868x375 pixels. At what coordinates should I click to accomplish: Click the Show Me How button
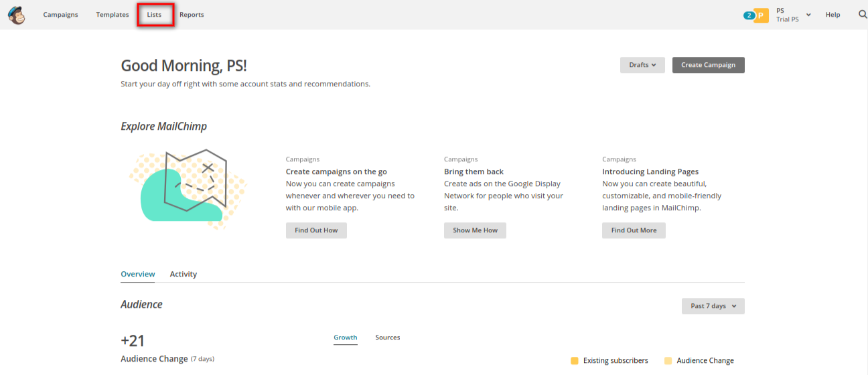pyautogui.click(x=475, y=230)
